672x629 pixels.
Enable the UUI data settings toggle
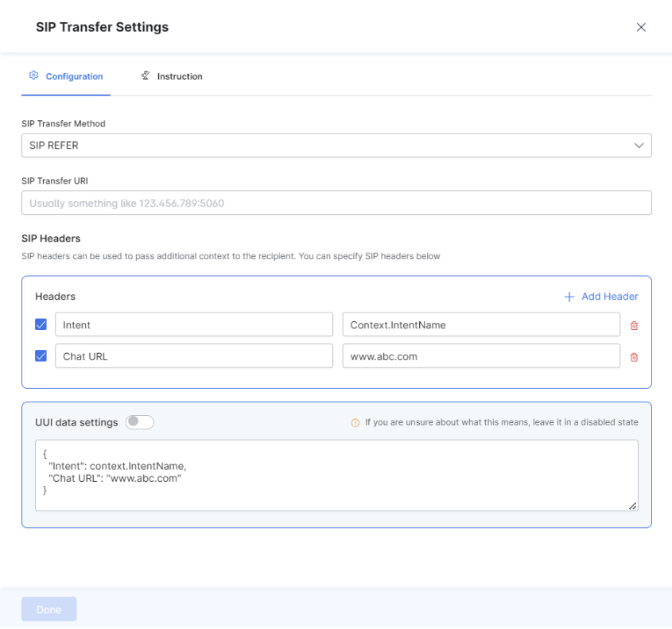pos(140,422)
